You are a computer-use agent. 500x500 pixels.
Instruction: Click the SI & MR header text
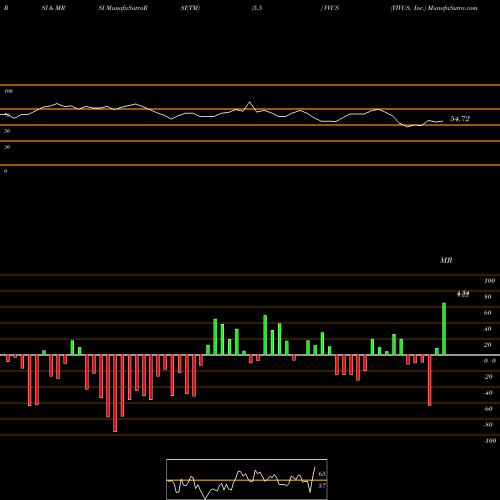point(53,8)
